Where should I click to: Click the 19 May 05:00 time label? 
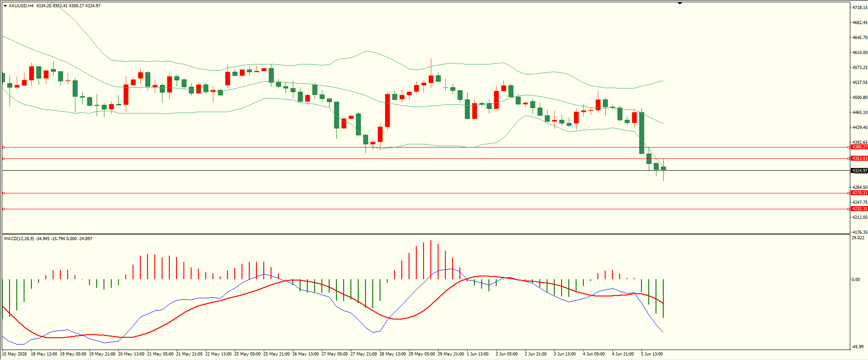pos(73,354)
